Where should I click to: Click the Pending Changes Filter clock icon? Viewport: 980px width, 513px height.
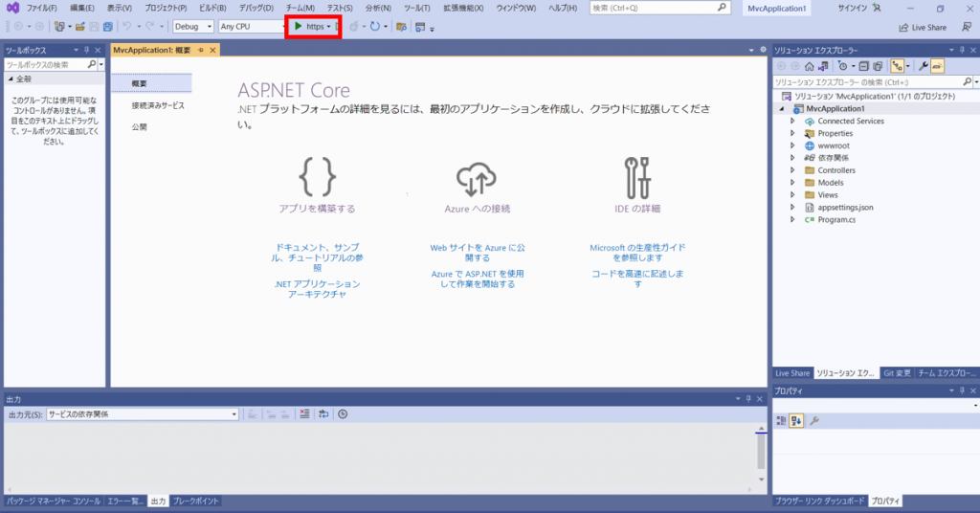[842, 66]
